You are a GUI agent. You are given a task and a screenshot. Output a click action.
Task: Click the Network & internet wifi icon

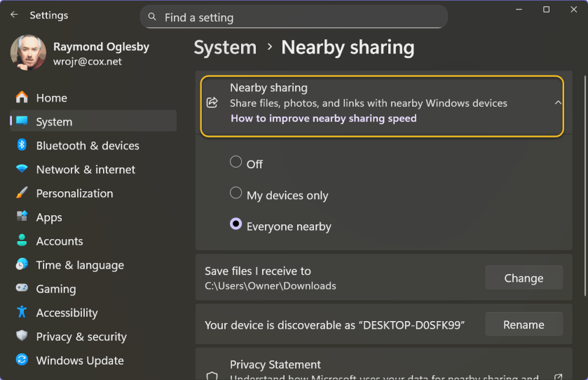point(22,169)
